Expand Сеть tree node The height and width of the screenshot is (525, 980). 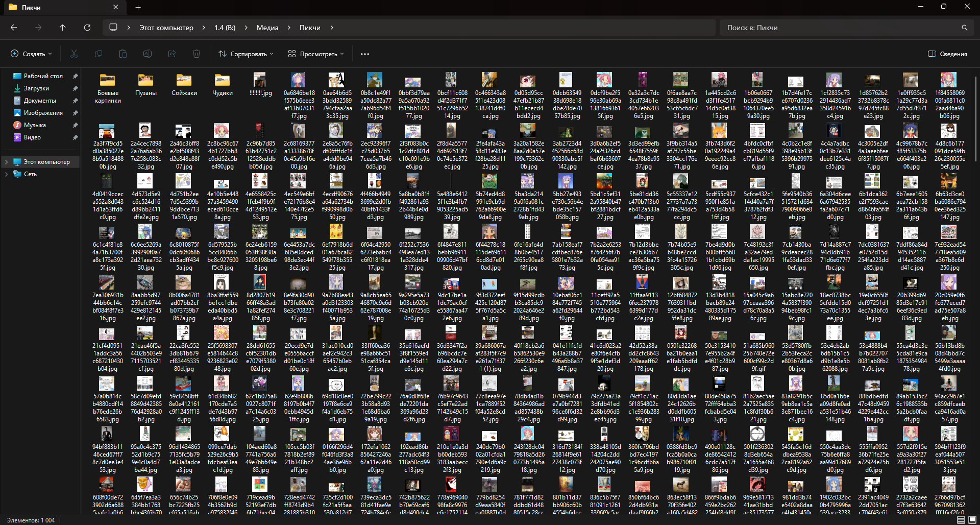point(6,174)
